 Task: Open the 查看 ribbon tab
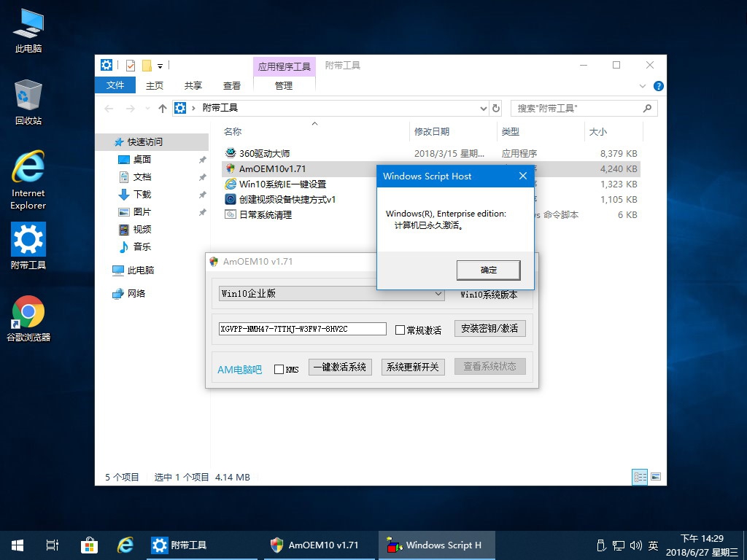232,86
